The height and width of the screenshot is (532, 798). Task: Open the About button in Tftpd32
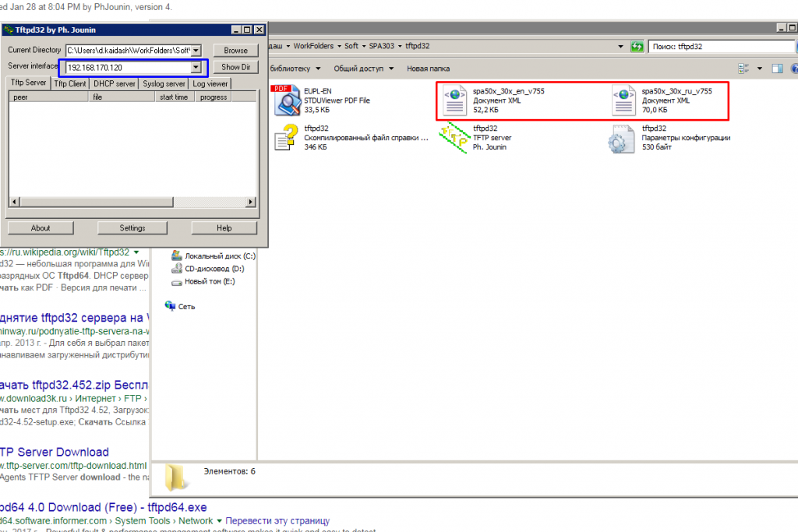[41, 228]
